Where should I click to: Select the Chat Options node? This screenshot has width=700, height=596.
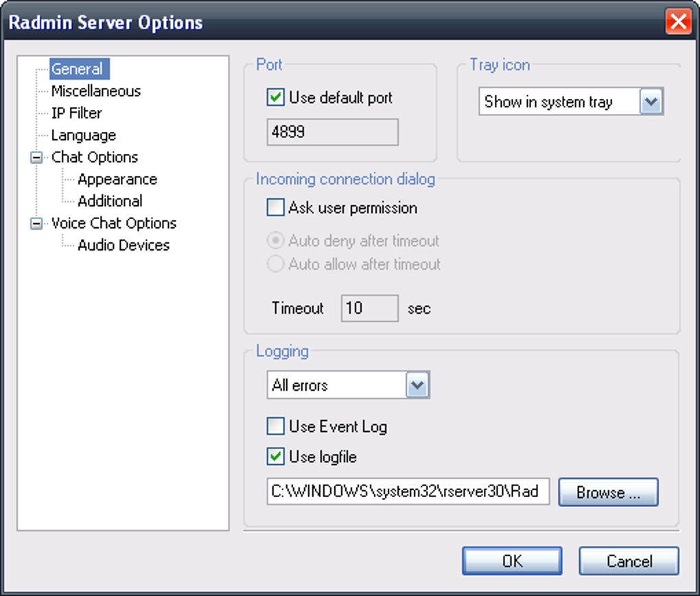95,157
